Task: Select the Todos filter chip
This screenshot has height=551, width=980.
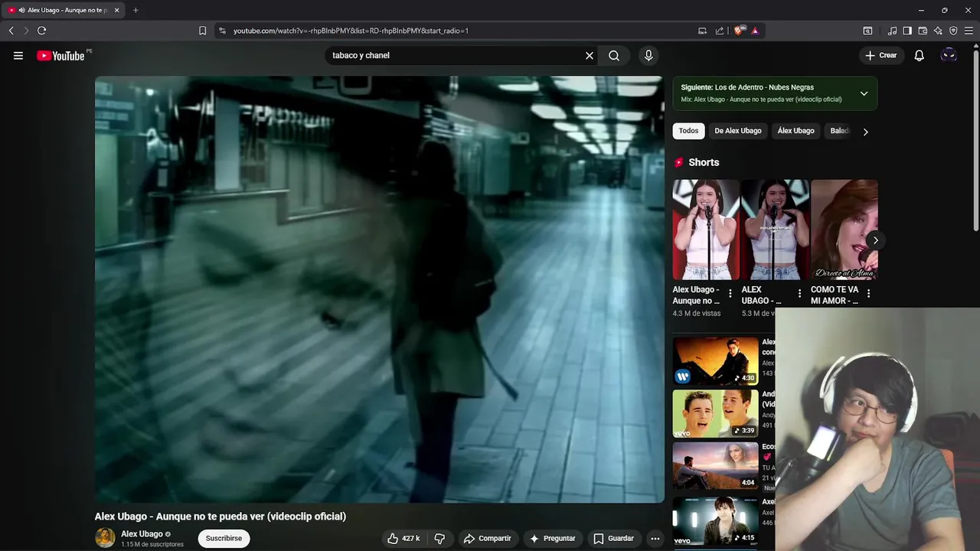Action: 688,131
